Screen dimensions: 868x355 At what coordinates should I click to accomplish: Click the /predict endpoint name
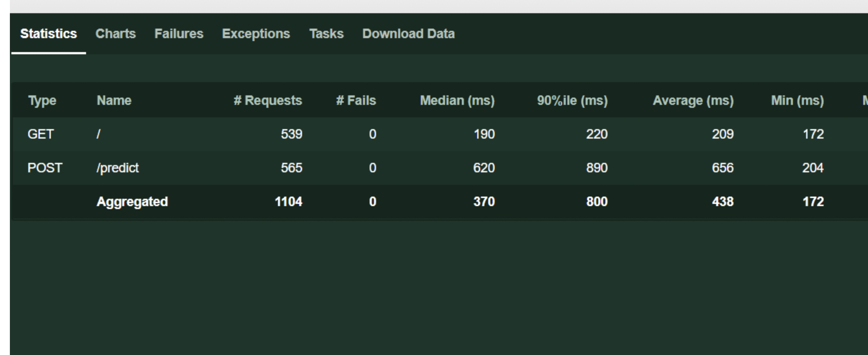[x=117, y=168]
